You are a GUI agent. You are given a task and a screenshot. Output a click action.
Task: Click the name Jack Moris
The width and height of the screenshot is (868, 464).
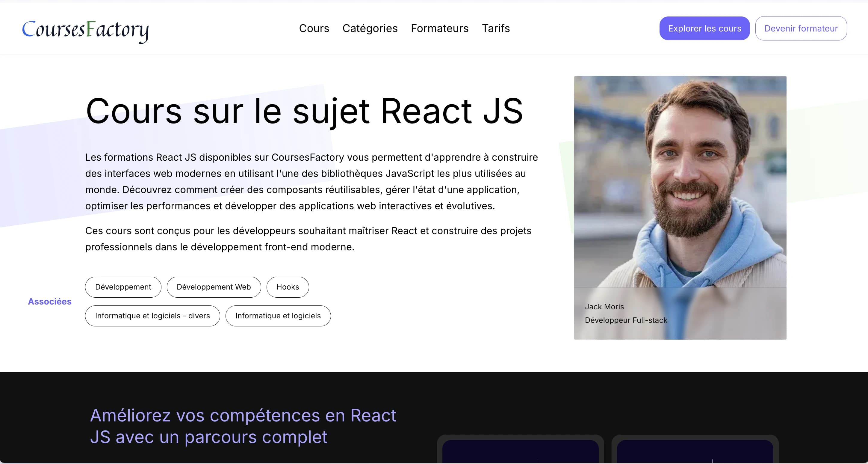tap(604, 307)
